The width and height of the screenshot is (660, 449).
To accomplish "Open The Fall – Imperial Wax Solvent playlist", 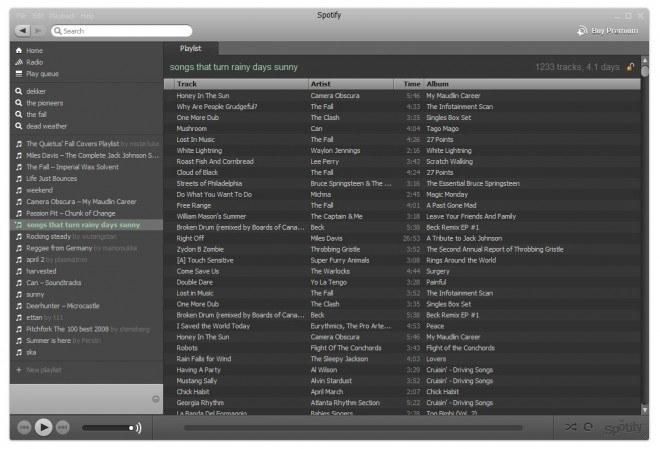I will 72,167.
